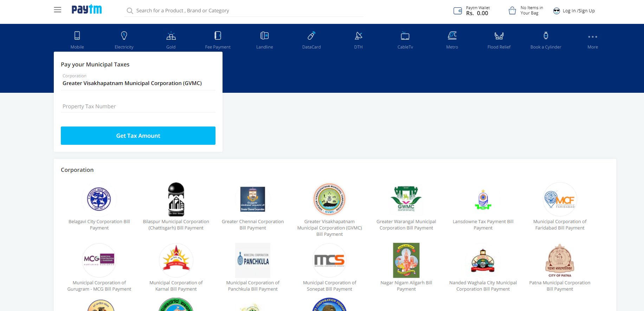Image resolution: width=644 pixels, height=311 pixels.
Task: Click Greater Warangal GWMC logo
Action: [x=406, y=199]
